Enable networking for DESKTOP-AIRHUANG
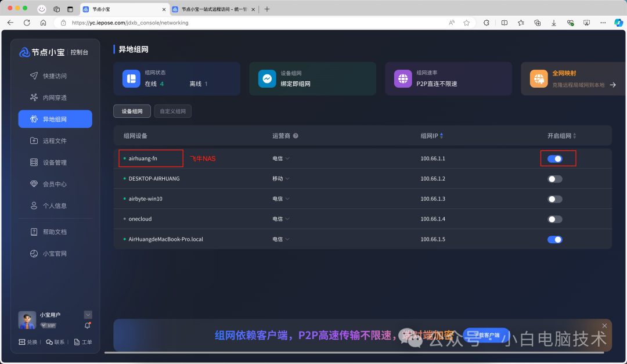Screen dimensions: 627x364 (x=554, y=178)
